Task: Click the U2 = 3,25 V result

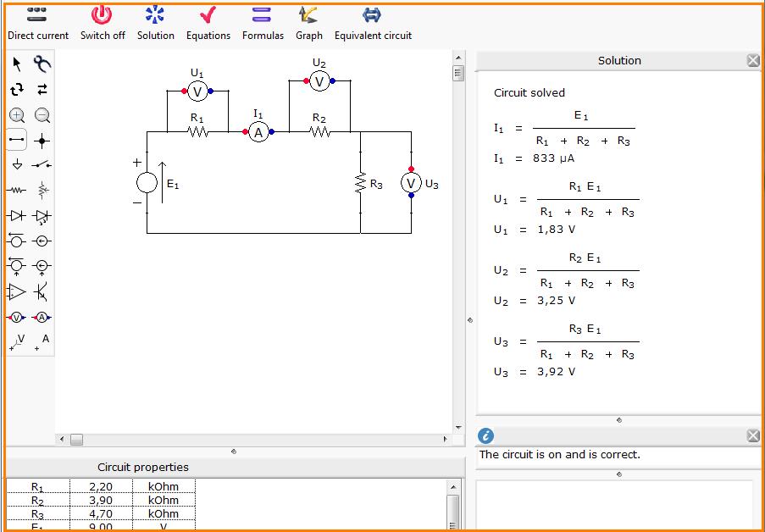Action: (535, 301)
